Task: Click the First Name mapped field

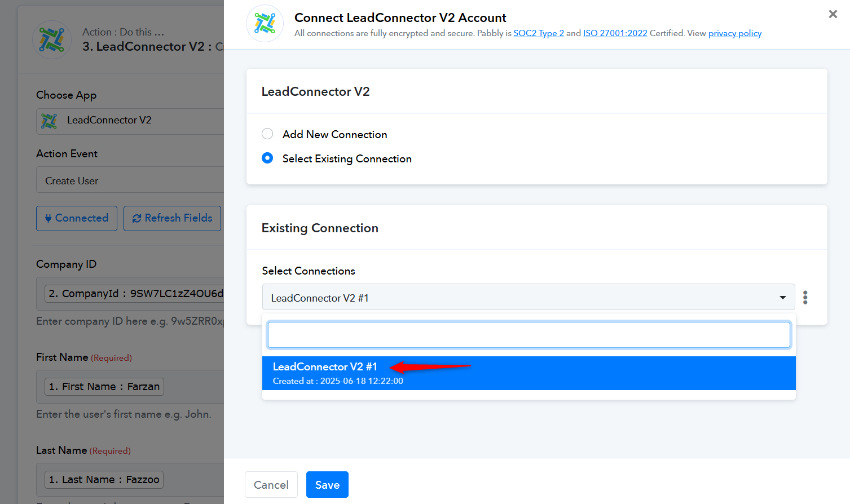Action: [104, 386]
